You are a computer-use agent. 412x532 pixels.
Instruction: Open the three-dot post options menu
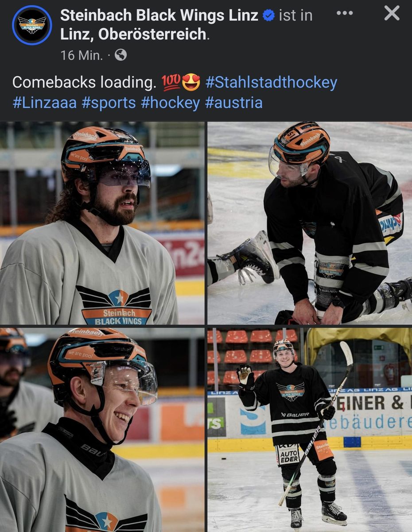[x=345, y=13]
